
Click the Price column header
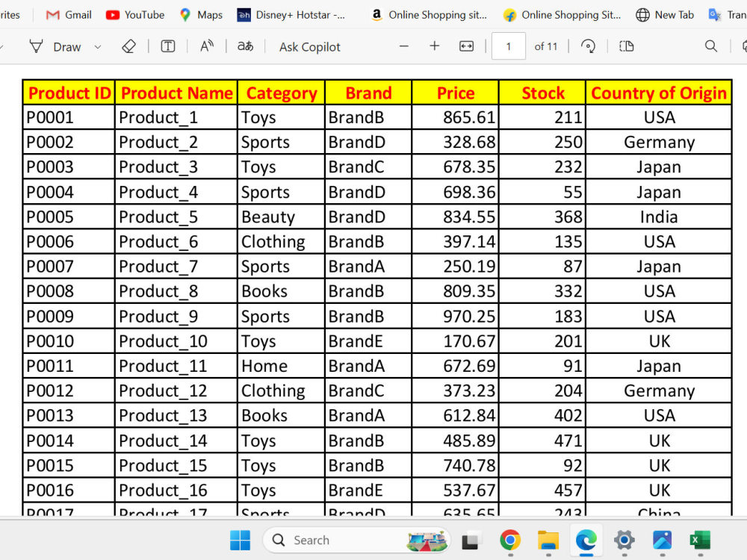[x=456, y=93]
